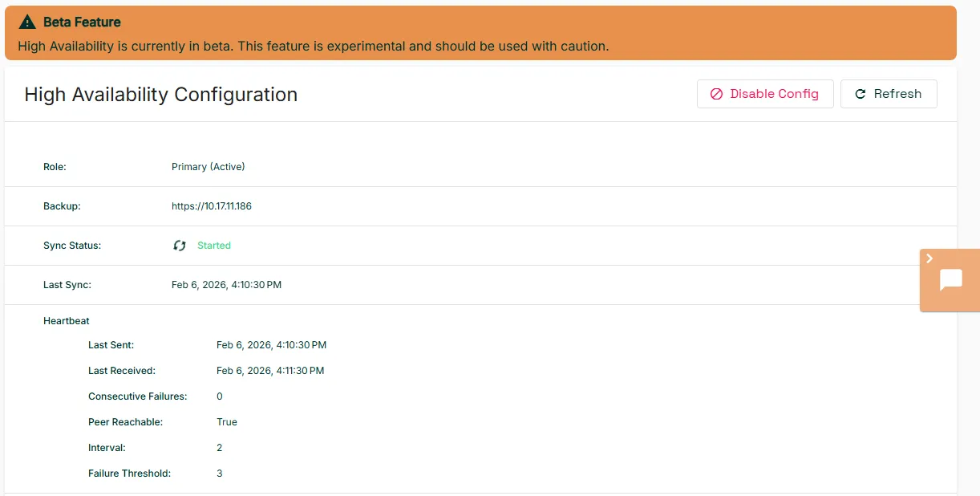Click the Consecutive Failures value 0

click(x=220, y=396)
